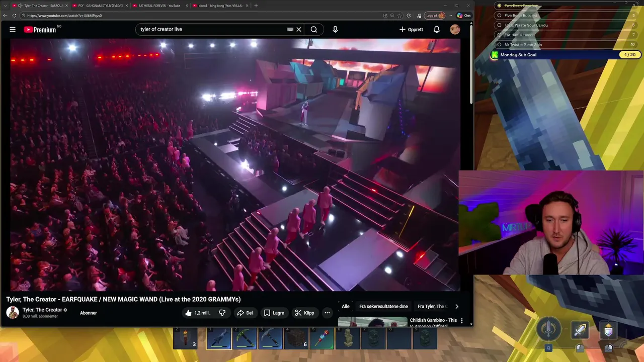Viewport: 644px width, 362px height.
Task: Start voice search with the microphone
Action: [x=335, y=30]
